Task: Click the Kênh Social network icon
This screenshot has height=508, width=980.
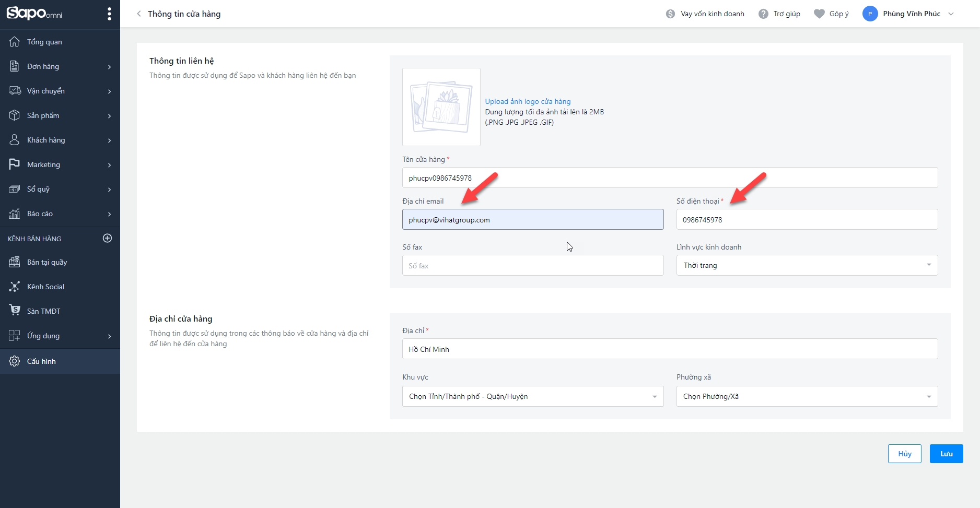Action: pos(15,287)
